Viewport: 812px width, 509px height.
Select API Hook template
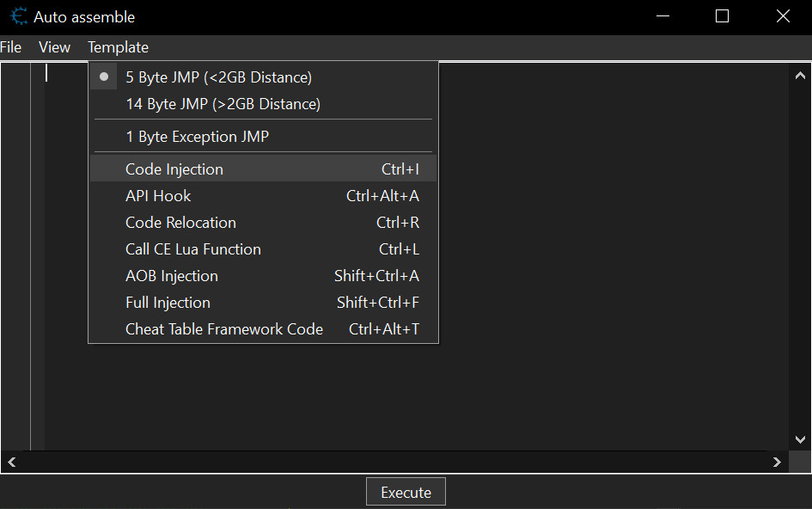[158, 196]
